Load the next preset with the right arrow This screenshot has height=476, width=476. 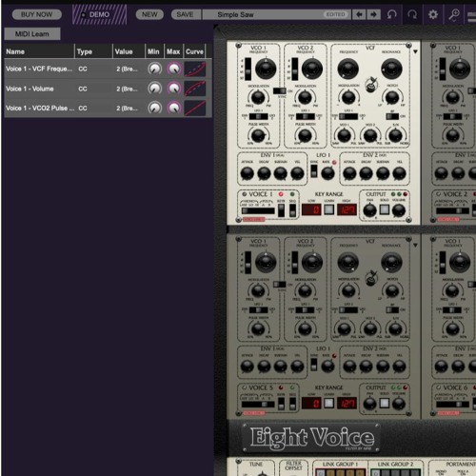click(373, 14)
